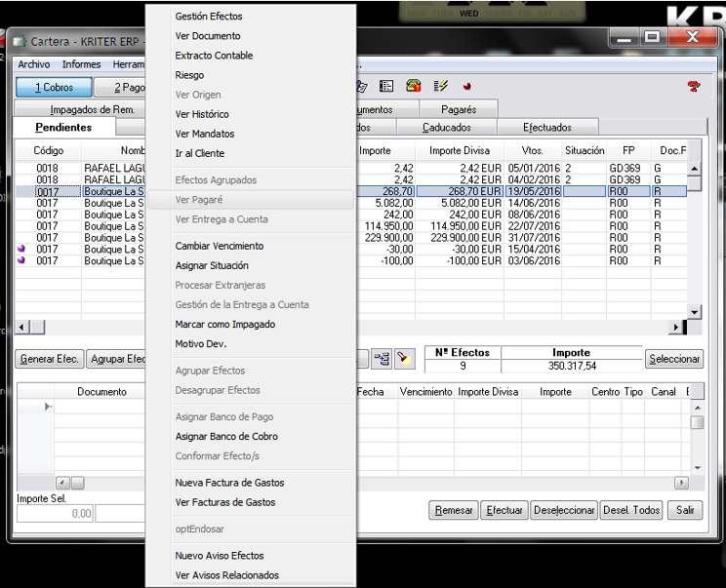This screenshot has height=588, width=726.
Task: Click the Deseleccionar button
Action: pos(564,510)
